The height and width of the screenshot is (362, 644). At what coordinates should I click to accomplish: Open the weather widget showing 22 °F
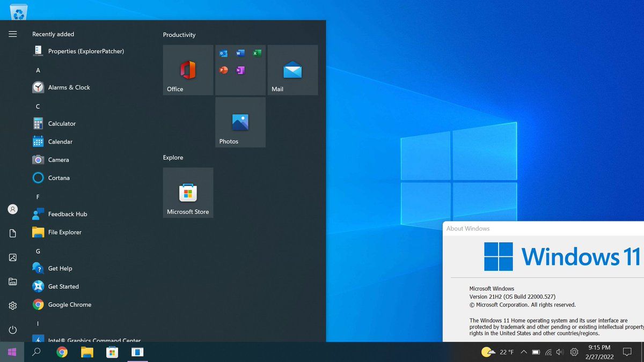point(497,352)
